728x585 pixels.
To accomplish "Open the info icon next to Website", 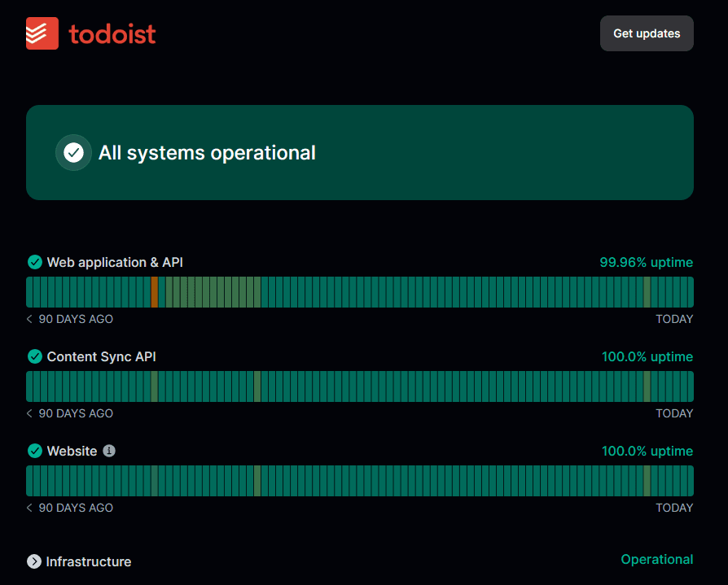I will click(x=108, y=451).
